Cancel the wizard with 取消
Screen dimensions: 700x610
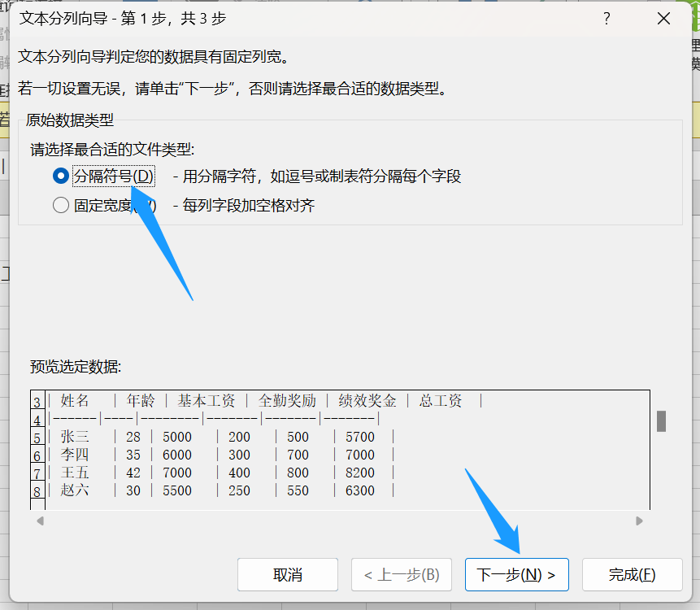click(x=287, y=574)
